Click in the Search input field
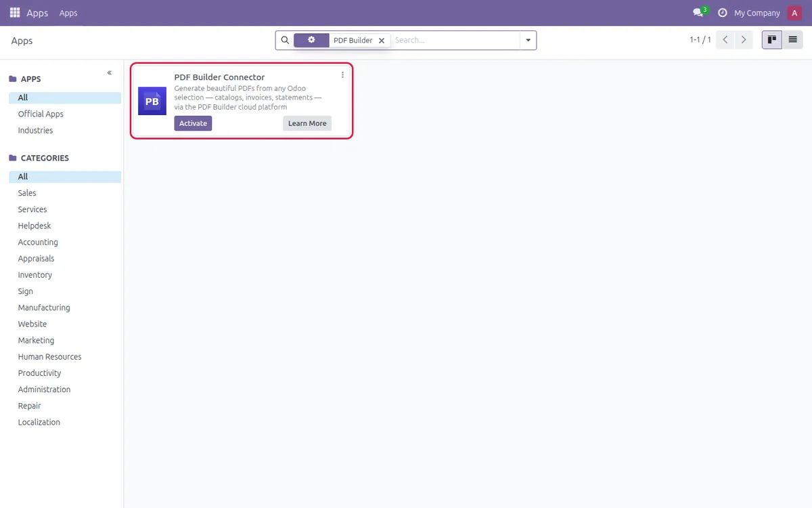Viewport: 812px width, 508px height. click(x=456, y=41)
